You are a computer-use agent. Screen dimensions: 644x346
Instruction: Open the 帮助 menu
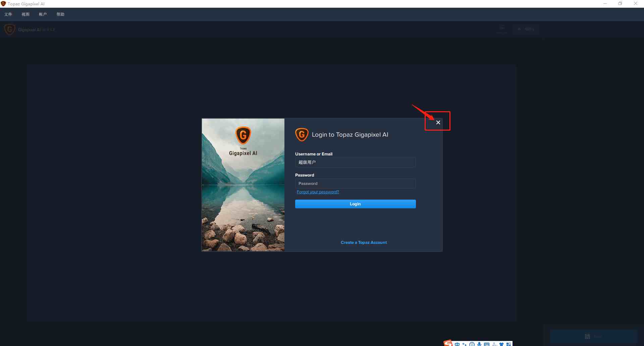tap(60, 14)
